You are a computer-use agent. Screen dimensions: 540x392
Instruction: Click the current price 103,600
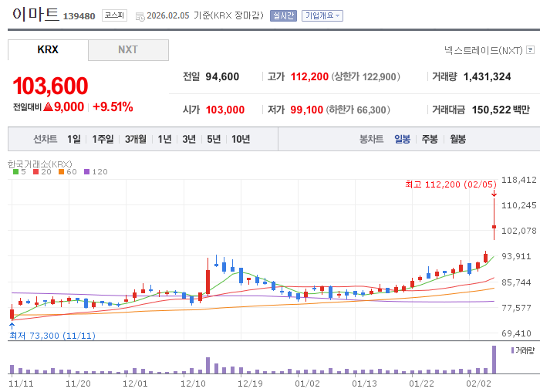pos(51,86)
